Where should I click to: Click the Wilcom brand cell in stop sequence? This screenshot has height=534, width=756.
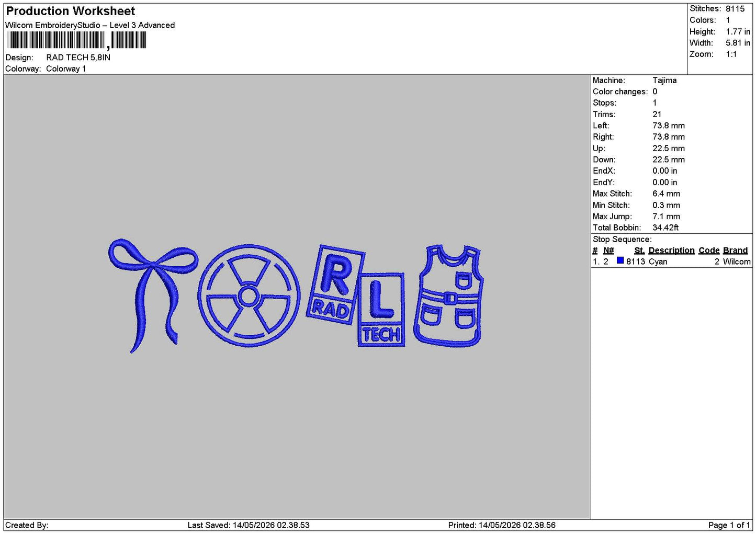[737, 262]
